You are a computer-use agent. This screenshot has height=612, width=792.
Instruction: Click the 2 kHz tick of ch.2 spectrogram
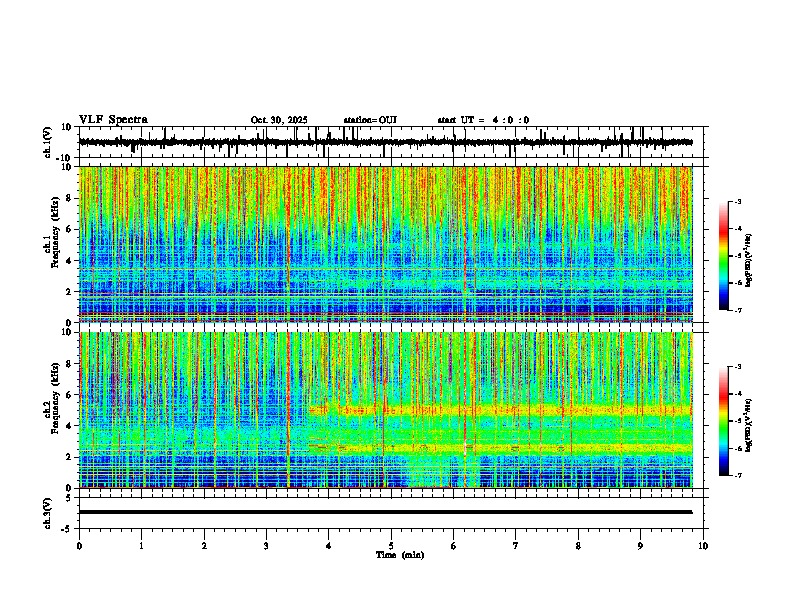69,457
